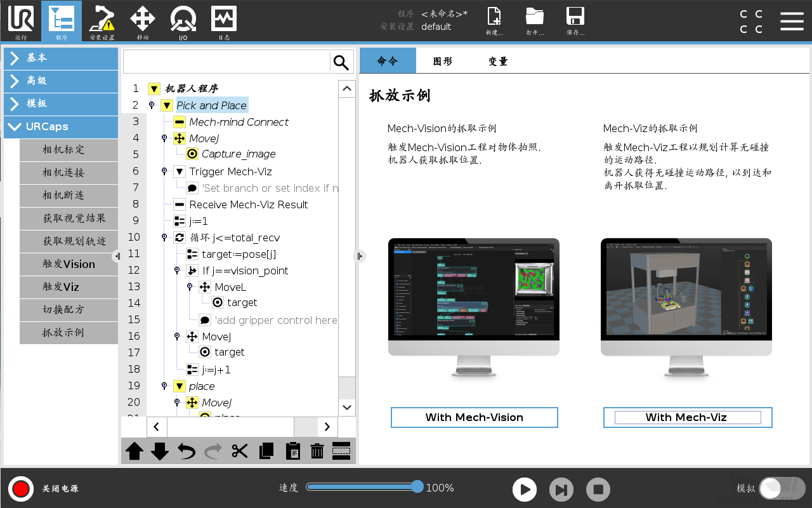Click the undo arrow icon
This screenshot has height=508, width=812.
coord(187,451)
